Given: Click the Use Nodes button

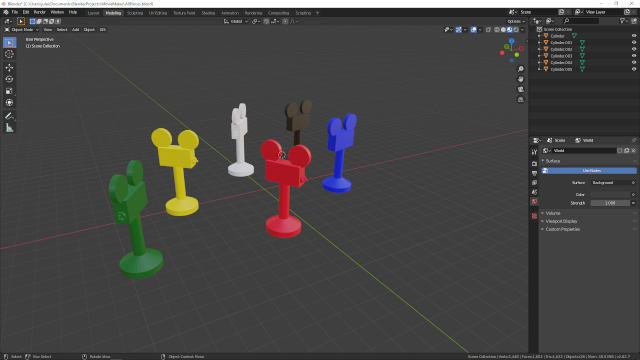Looking at the screenshot, I should [589, 171].
